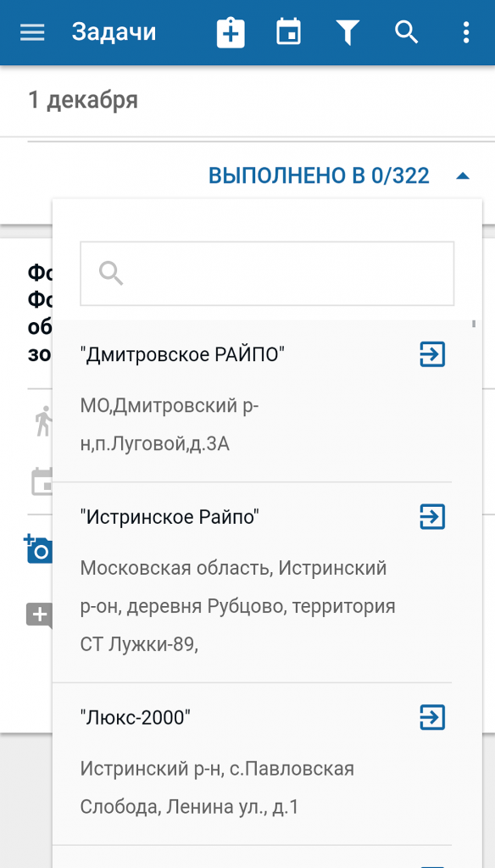The height and width of the screenshot is (868, 495).
Task: Tap the walking person icon behind dropdown
Action: (x=43, y=422)
